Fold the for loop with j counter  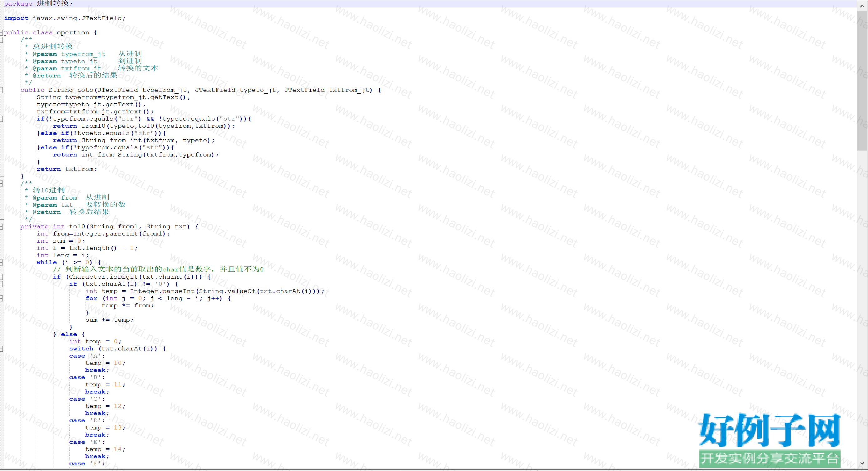[1, 298]
